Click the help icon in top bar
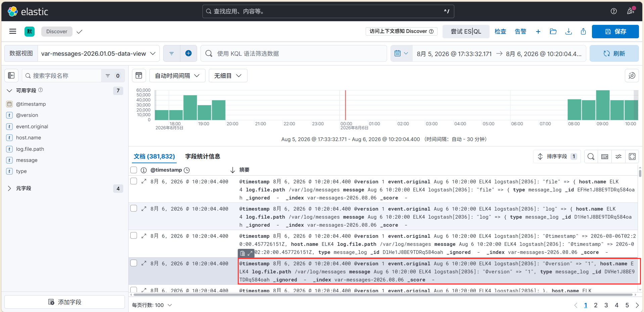This screenshot has height=312, width=644. [x=614, y=11]
